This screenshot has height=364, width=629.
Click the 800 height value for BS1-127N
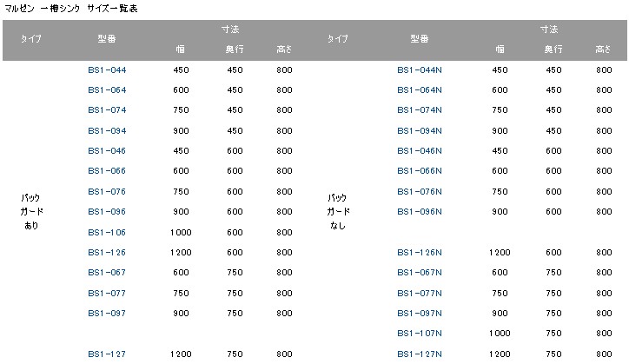pos(604,354)
